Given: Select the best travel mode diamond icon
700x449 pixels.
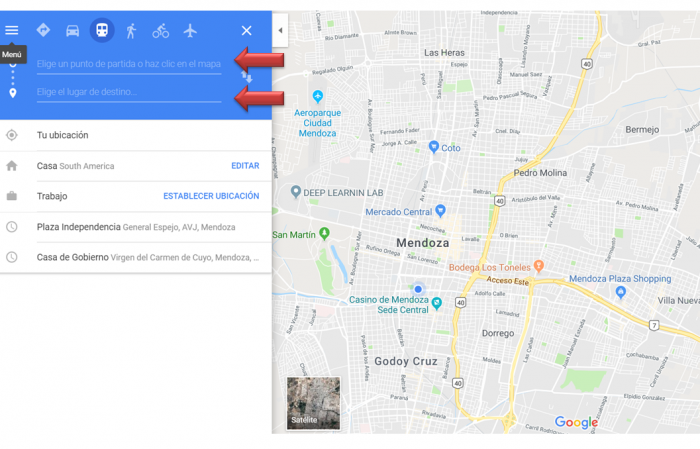Looking at the screenshot, I should (43, 30).
